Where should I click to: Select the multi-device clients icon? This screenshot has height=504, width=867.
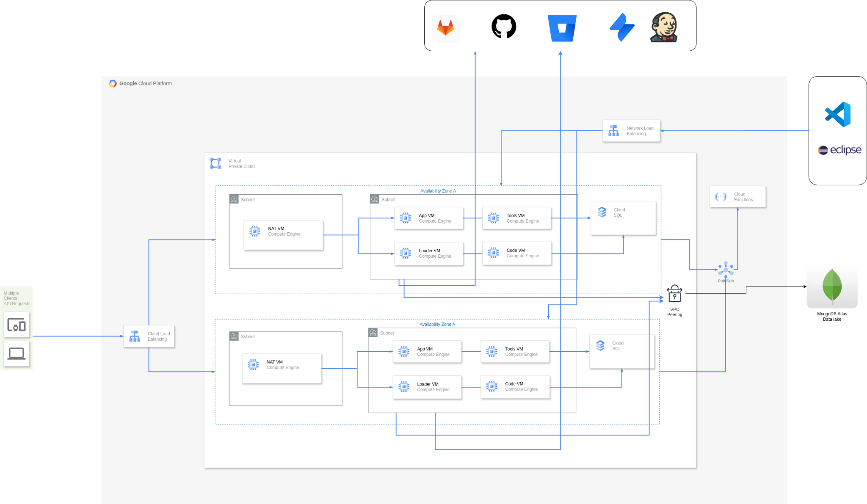[17, 325]
